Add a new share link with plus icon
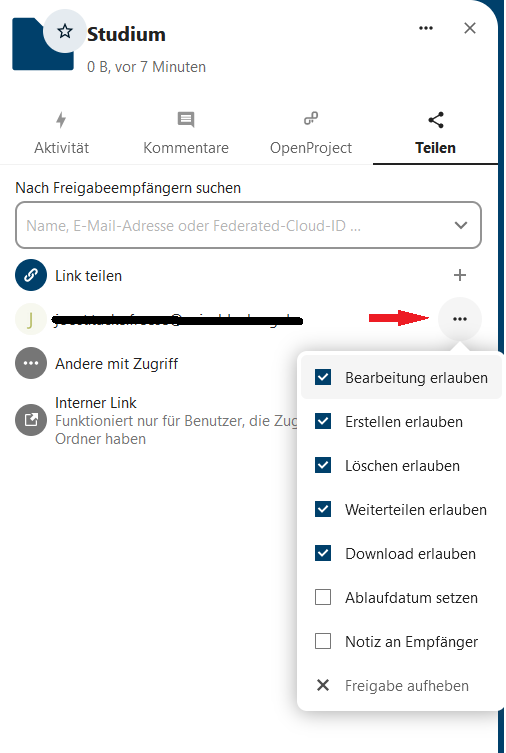Image resolution: width=506 pixels, height=753 pixels. (x=460, y=275)
